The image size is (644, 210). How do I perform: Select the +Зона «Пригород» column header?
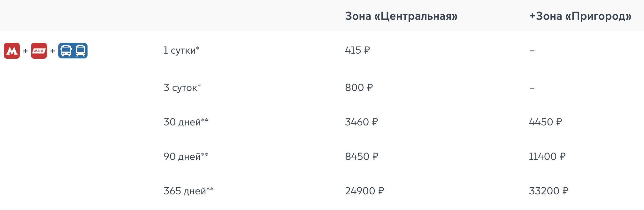(x=580, y=16)
